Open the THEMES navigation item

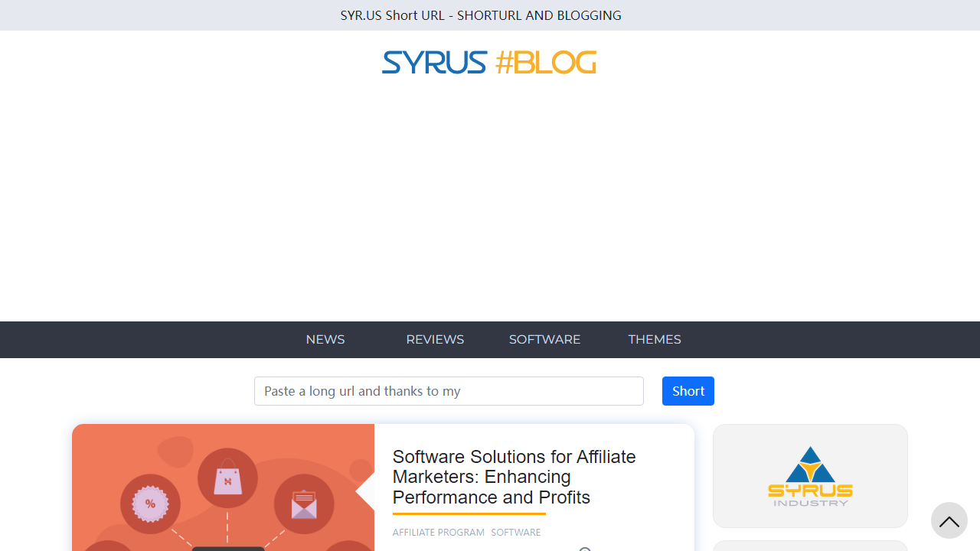pyautogui.click(x=655, y=339)
